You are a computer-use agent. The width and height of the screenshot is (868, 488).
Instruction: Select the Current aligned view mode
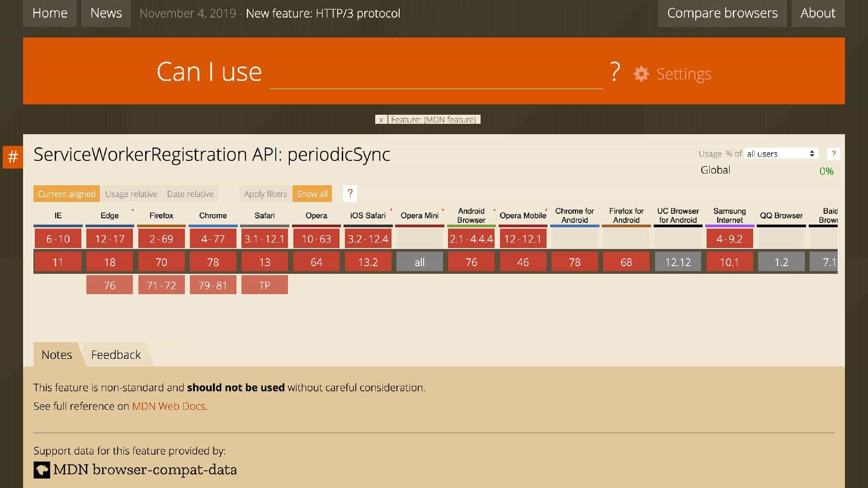pos(66,194)
